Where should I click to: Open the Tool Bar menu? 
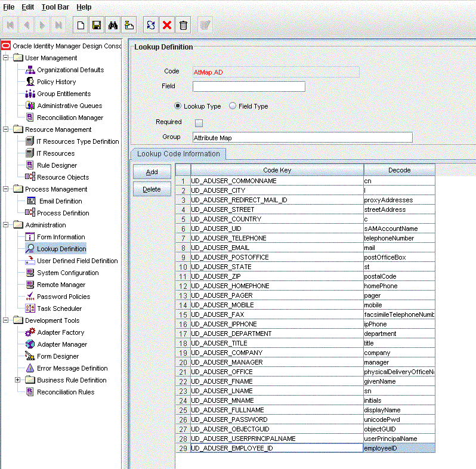pyautogui.click(x=55, y=7)
